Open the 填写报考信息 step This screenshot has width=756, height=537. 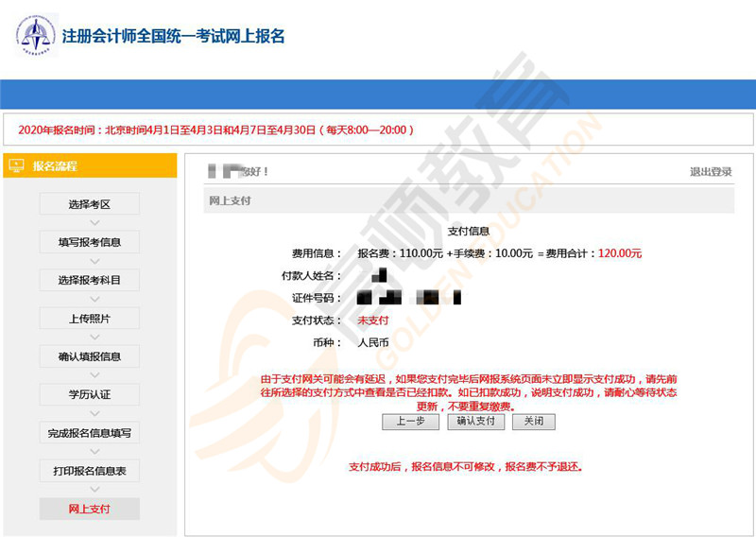90,242
